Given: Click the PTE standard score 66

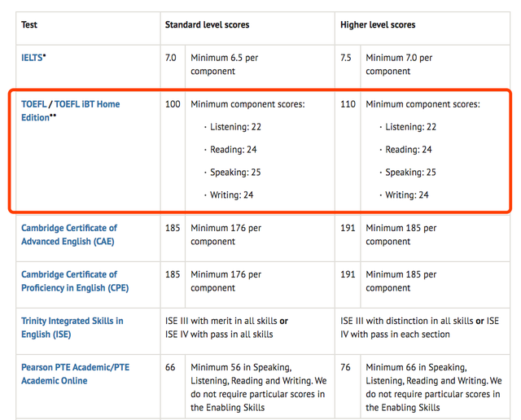Looking at the screenshot, I should (170, 367).
